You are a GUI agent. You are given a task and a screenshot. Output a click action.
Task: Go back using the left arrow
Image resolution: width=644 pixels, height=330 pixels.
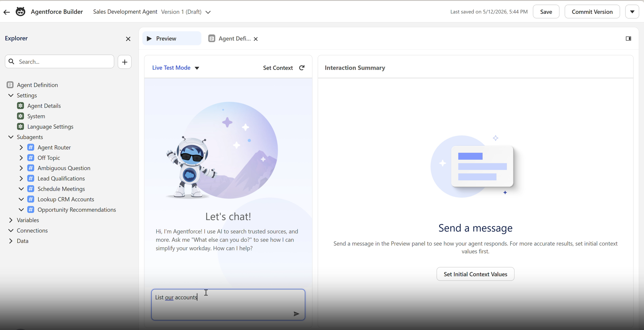7,12
